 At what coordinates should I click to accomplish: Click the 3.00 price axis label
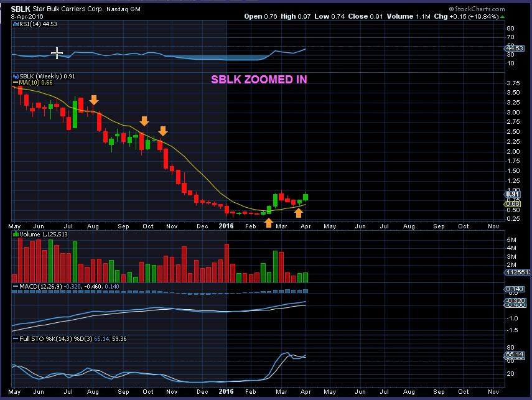pos(513,113)
